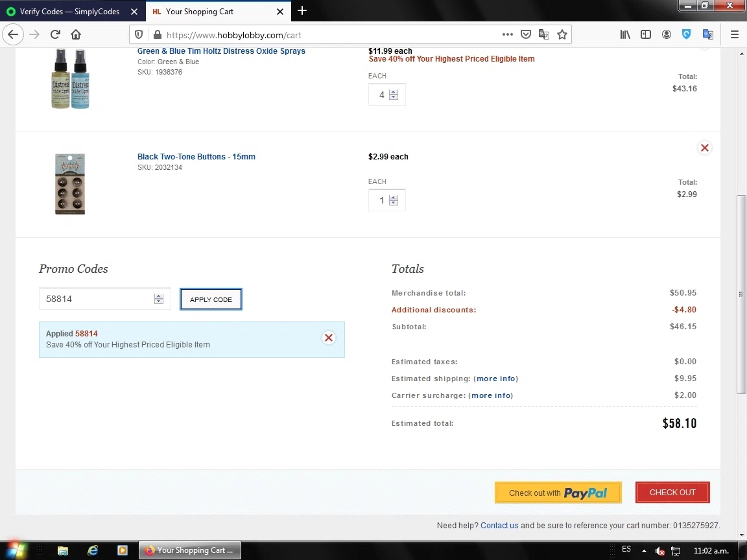
Task: Click the promo code field stepper arrows
Action: [159, 299]
